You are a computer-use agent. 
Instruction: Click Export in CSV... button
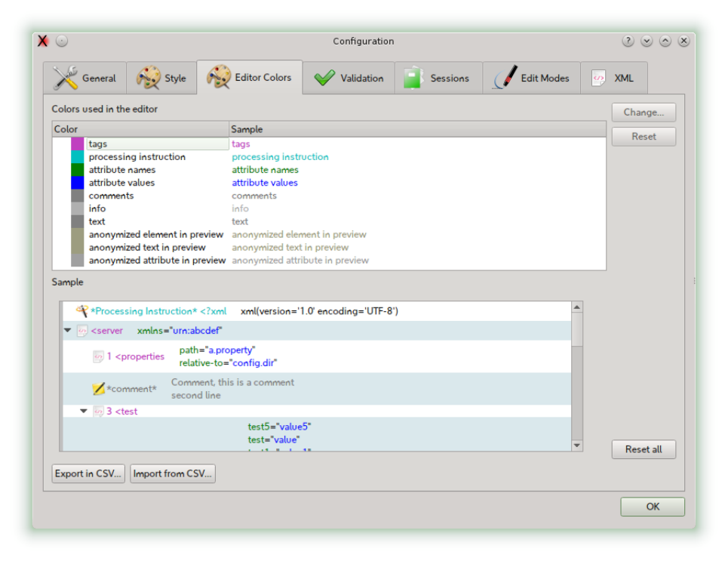coord(88,473)
